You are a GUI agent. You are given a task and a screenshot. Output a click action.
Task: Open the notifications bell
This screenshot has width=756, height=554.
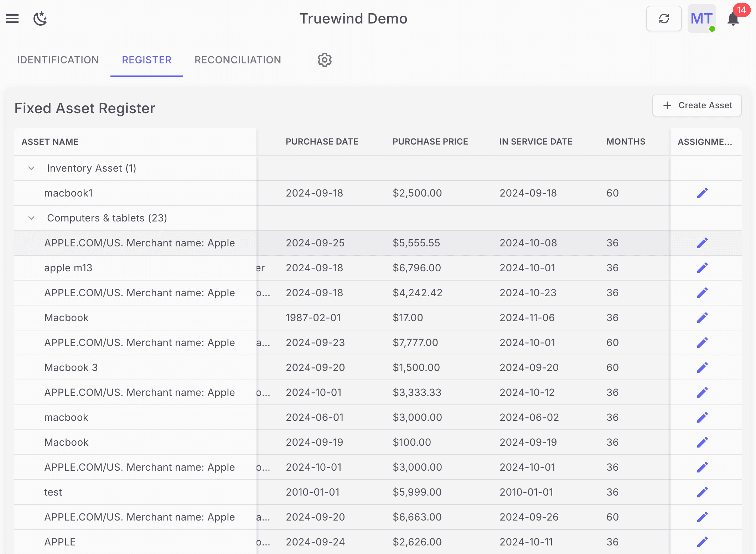[732, 20]
